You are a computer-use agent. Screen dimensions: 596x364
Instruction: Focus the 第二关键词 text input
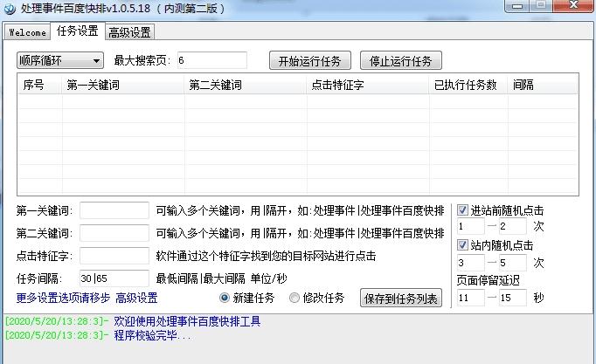(114, 233)
